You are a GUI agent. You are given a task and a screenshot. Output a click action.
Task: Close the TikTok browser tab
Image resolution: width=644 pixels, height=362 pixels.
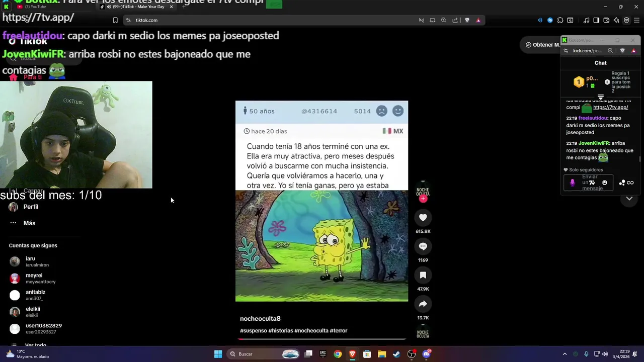tap(171, 7)
